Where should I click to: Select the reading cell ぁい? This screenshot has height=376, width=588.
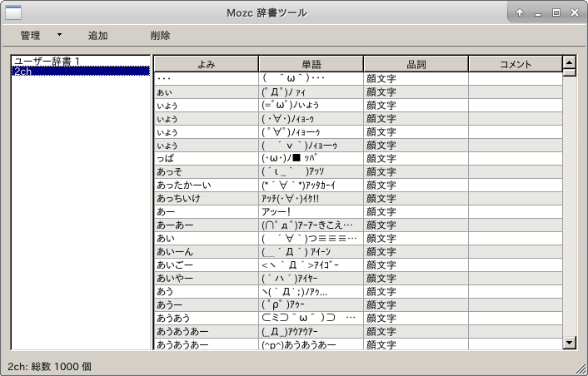[207, 92]
